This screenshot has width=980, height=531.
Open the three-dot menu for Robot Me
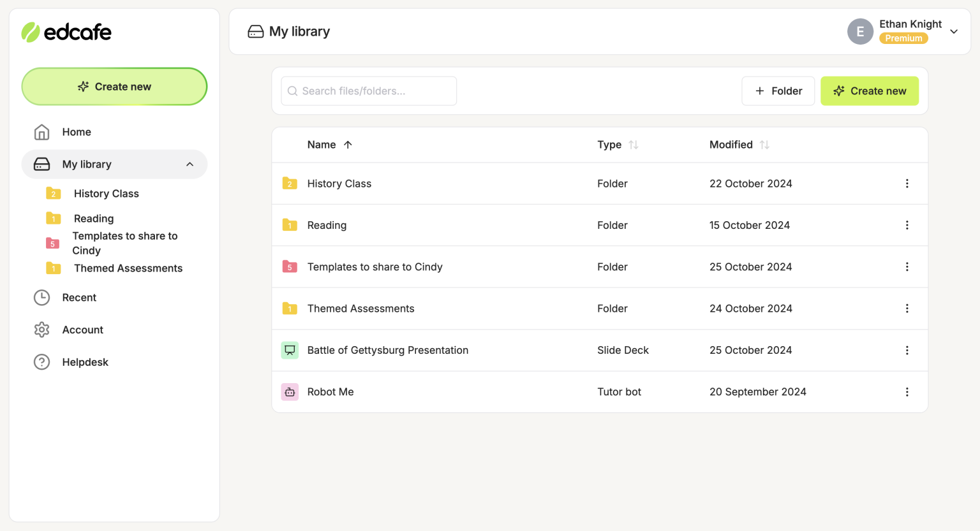[907, 392]
